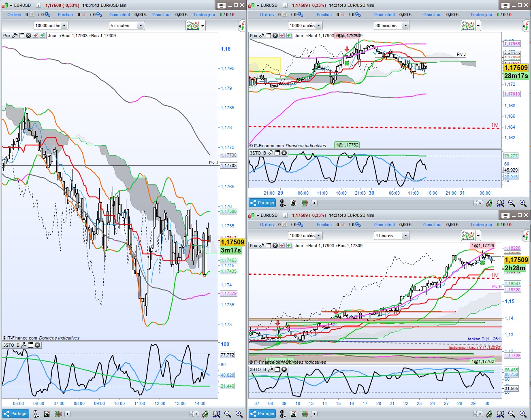Open the 5 minutes timeframe dropdown
This screenshot has height=420, width=531.
126,25
